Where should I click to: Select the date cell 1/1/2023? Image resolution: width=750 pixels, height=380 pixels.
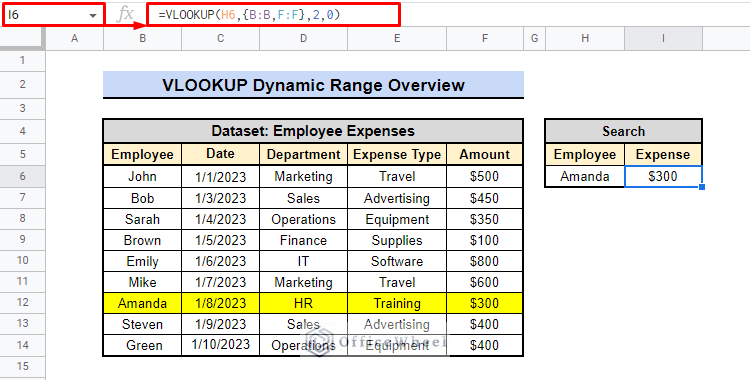[221, 177]
